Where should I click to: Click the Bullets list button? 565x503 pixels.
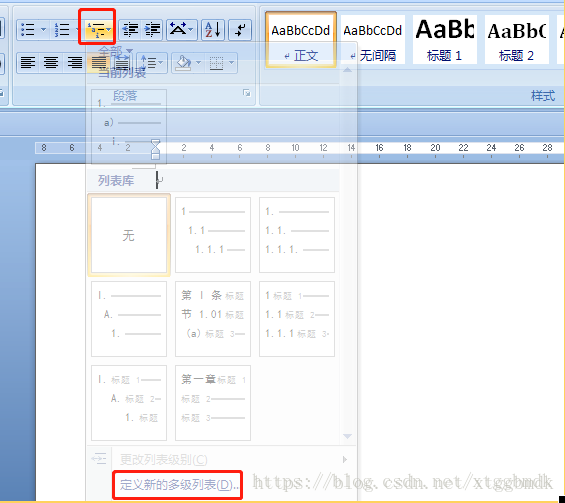[28, 30]
